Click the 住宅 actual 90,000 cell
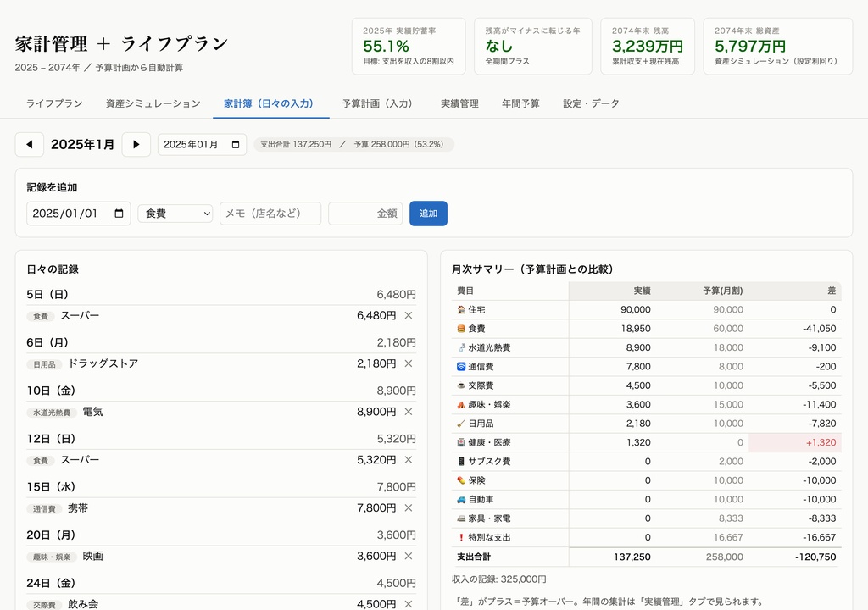Image resolution: width=868 pixels, height=610 pixels. pyautogui.click(x=612, y=309)
